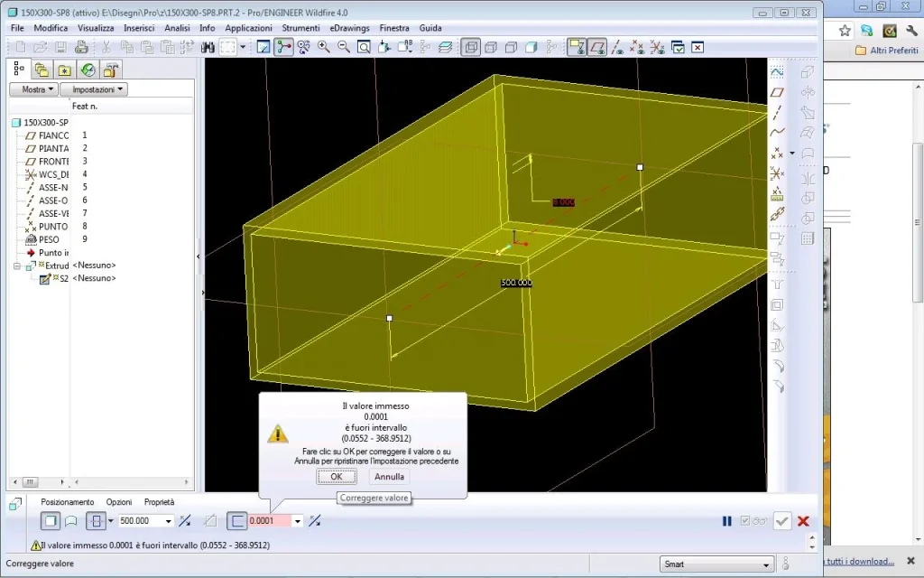Open the Posizionamento panel
The width and height of the screenshot is (924, 578).
[x=67, y=502]
